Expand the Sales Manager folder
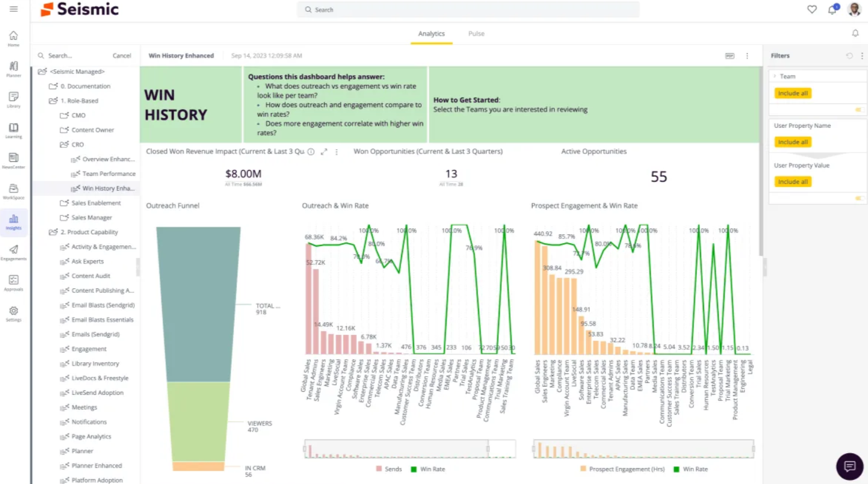 (x=64, y=218)
